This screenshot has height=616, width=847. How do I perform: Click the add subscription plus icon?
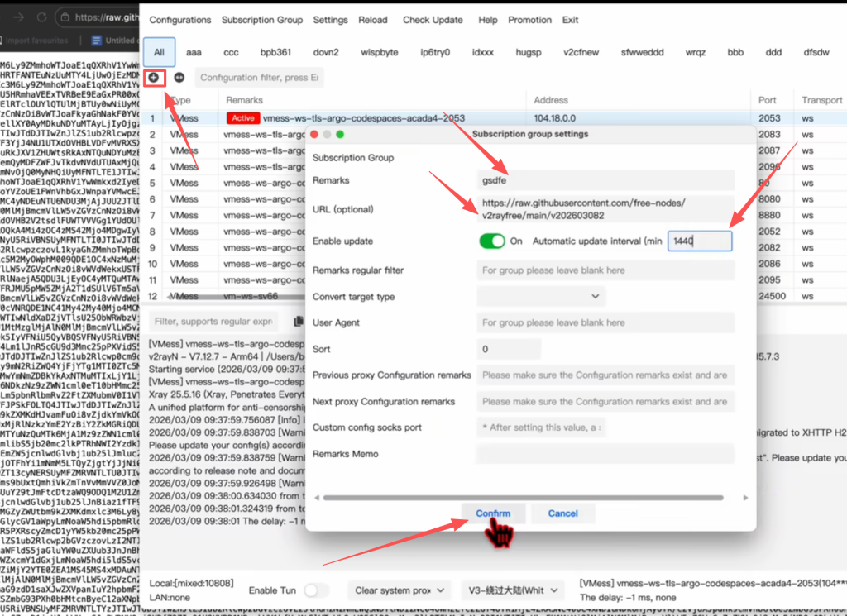[154, 78]
